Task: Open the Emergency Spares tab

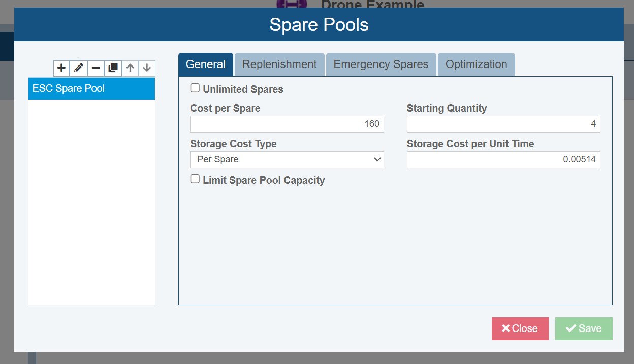Action: tap(381, 64)
